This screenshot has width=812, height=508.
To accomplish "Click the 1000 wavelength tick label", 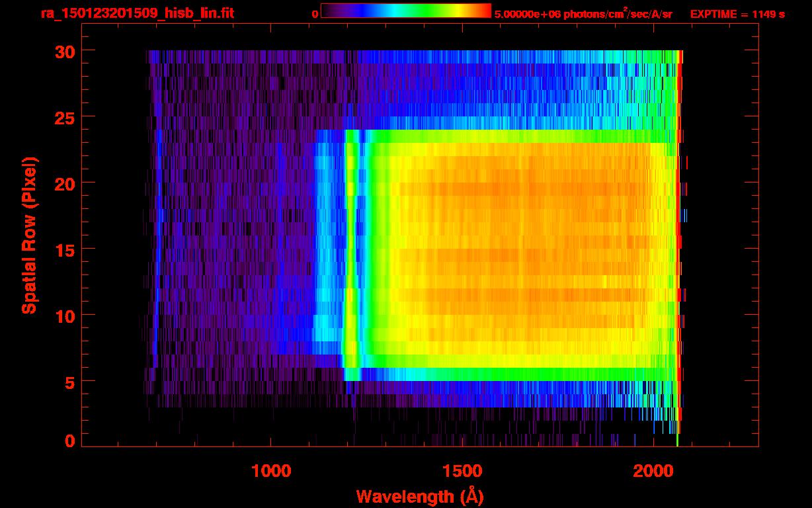I will [x=271, y=471].
